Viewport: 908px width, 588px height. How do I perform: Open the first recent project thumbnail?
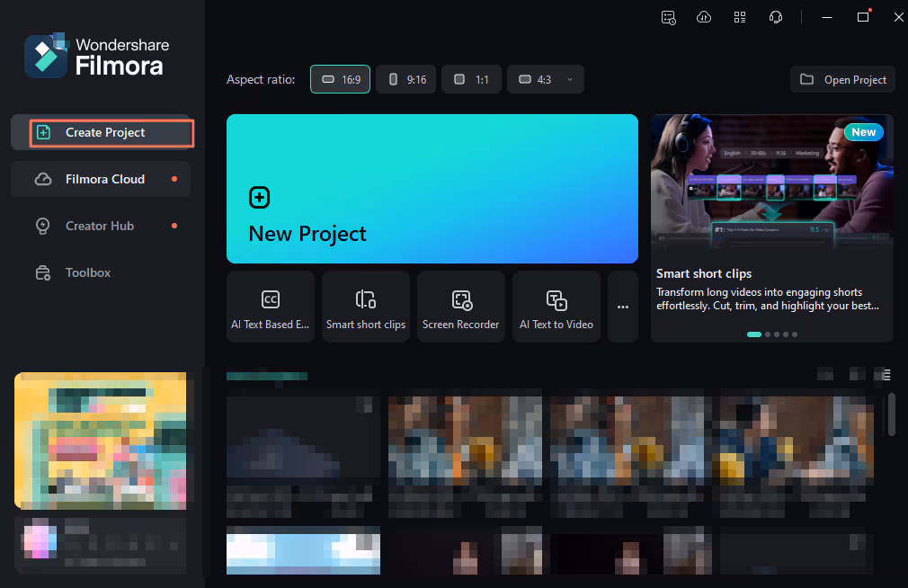point(304,441)
